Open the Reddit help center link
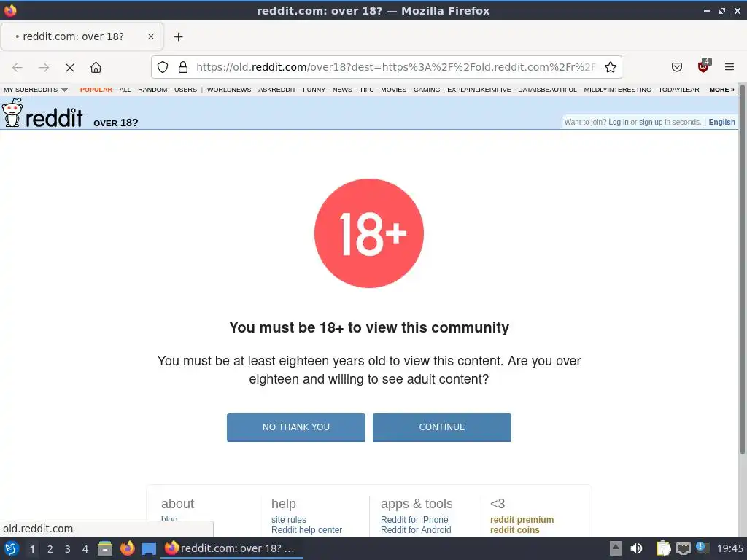 [x=307, y=530]
